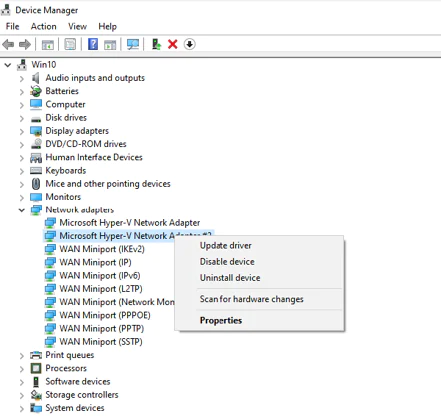The image size is (441, 419).
Task: Click the Storage controllers icon
Action: click(36, 395)
